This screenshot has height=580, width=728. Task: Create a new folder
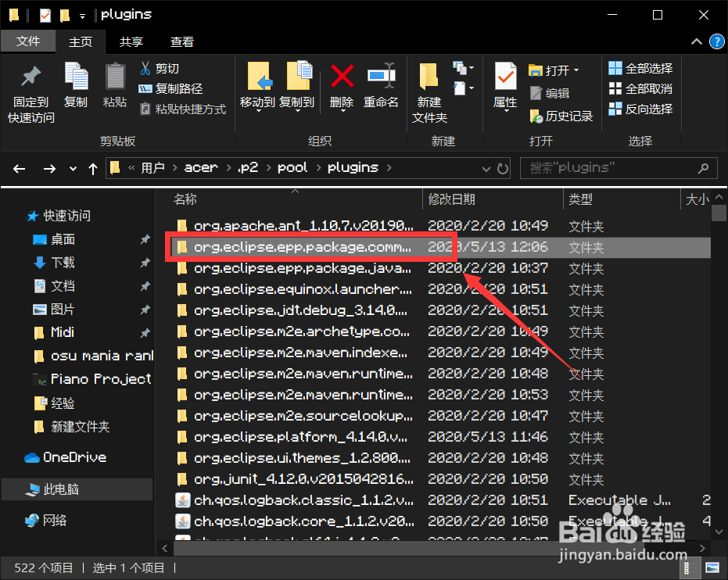pyautogui.click(x=429, y=93)
